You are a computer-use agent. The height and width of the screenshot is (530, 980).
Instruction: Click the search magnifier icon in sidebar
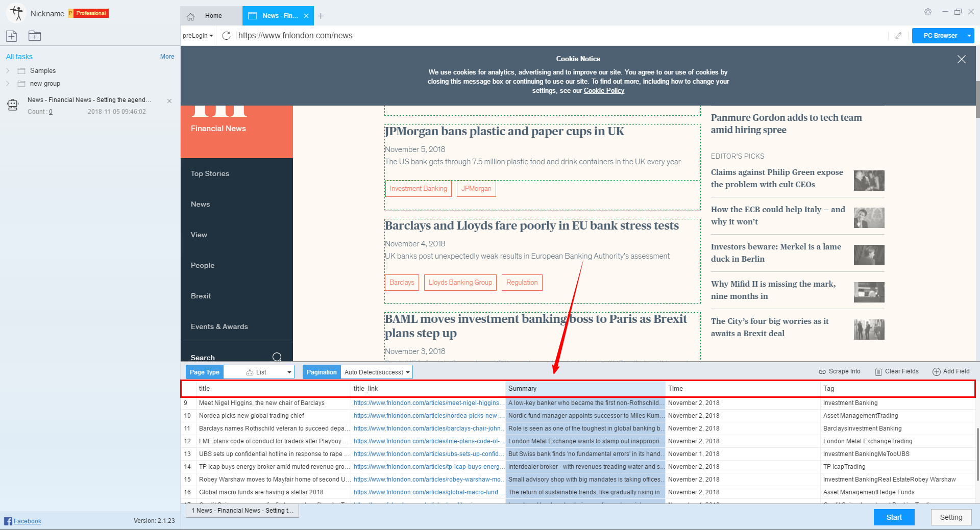pyautogui.click(x=277, y=357)
